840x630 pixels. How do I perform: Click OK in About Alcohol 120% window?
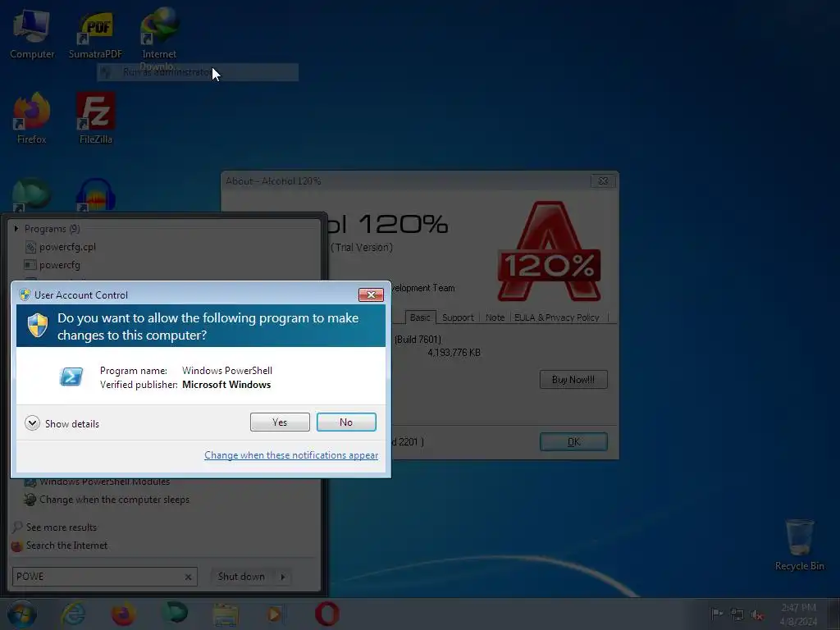[573, 442]
